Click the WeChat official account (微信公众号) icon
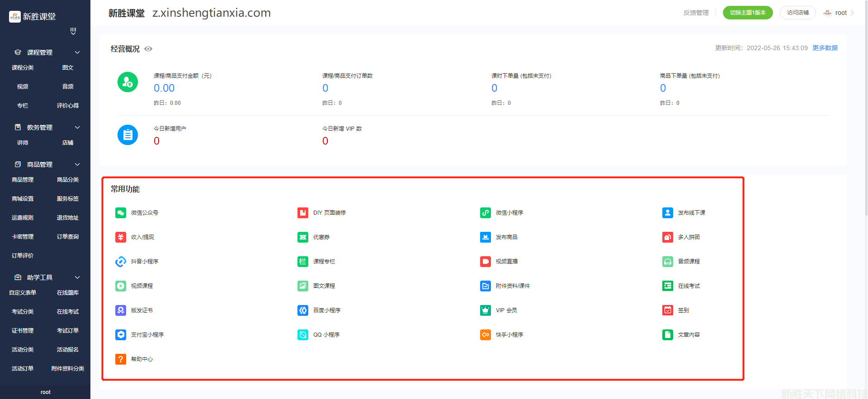Image resolution: width=868 pixels, height=399 pixels. tap(121, 213)
